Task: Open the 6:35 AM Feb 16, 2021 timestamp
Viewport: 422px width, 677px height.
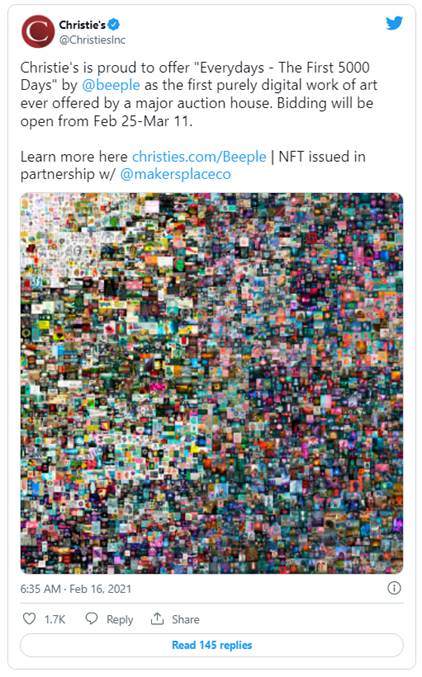Action: [x=76, y=588]
